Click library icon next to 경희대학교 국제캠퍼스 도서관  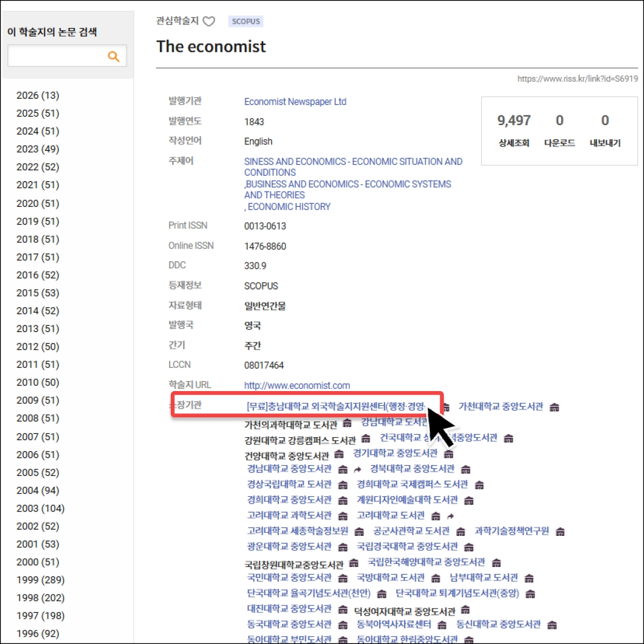[479, 485]
